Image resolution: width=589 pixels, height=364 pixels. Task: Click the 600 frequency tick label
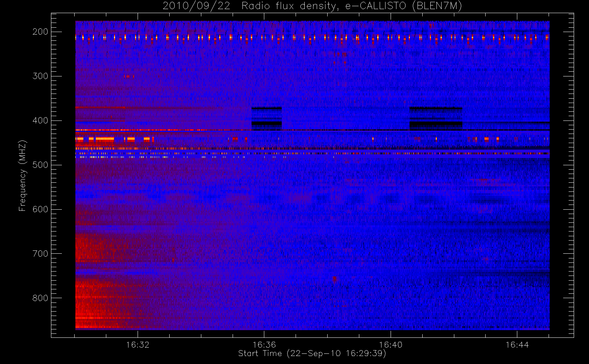tap(40, 209)
